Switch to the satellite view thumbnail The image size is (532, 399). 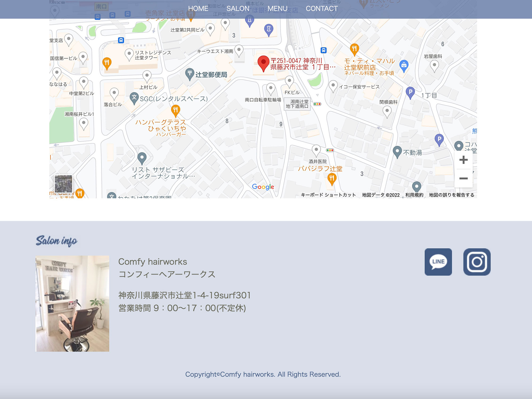pos(63,184)
